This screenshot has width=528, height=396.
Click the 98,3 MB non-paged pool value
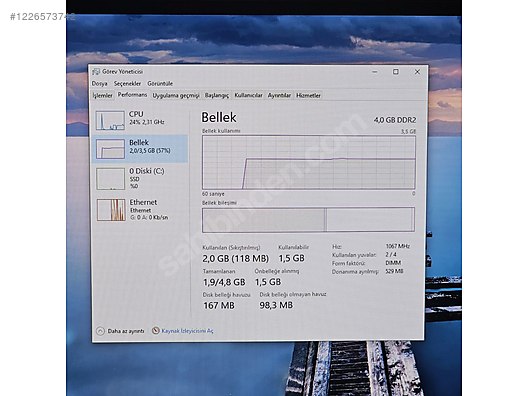[x=276, y=305]
